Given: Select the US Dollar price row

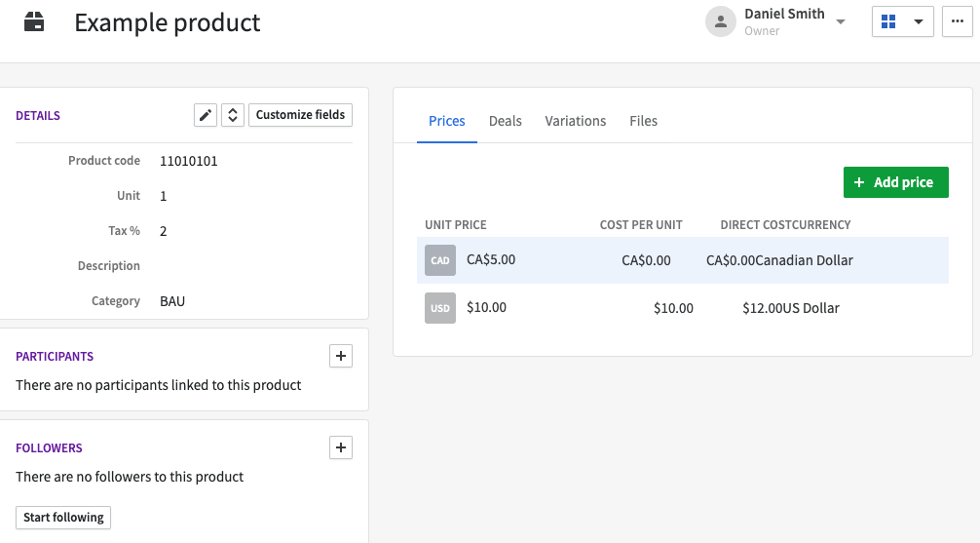Looking at the screenshot, I should 682,308.
